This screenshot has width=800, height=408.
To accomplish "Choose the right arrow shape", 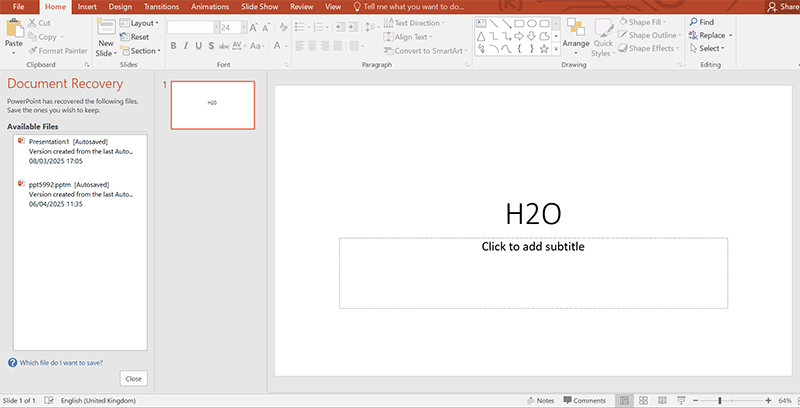I will 519,36.
